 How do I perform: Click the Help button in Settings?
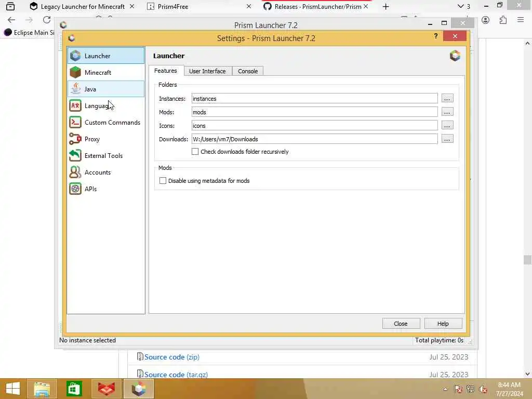[443, 324]
